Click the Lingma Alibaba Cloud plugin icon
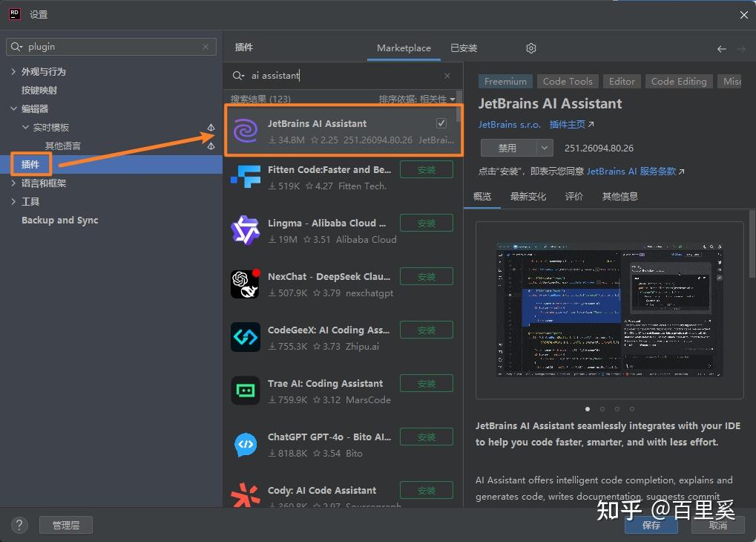 pos(246,230)
